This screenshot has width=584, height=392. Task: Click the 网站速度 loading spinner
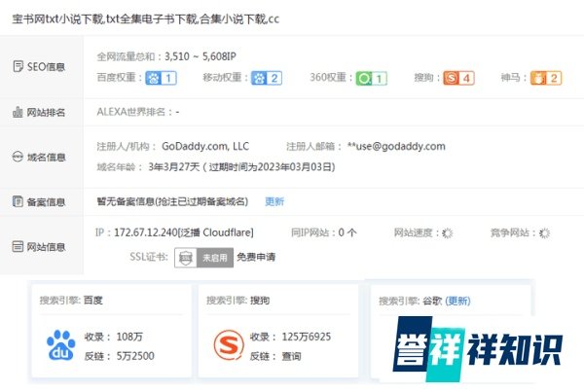tap(447, 233)
